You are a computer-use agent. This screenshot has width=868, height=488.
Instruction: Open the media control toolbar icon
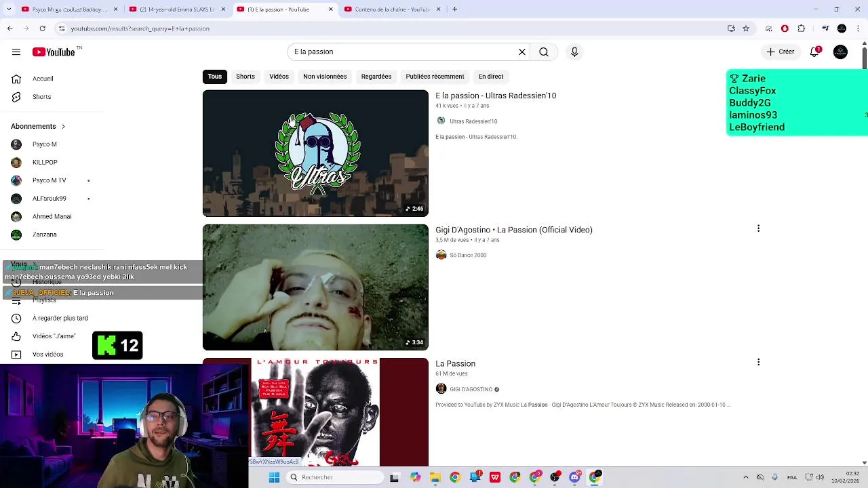[825, 28]
